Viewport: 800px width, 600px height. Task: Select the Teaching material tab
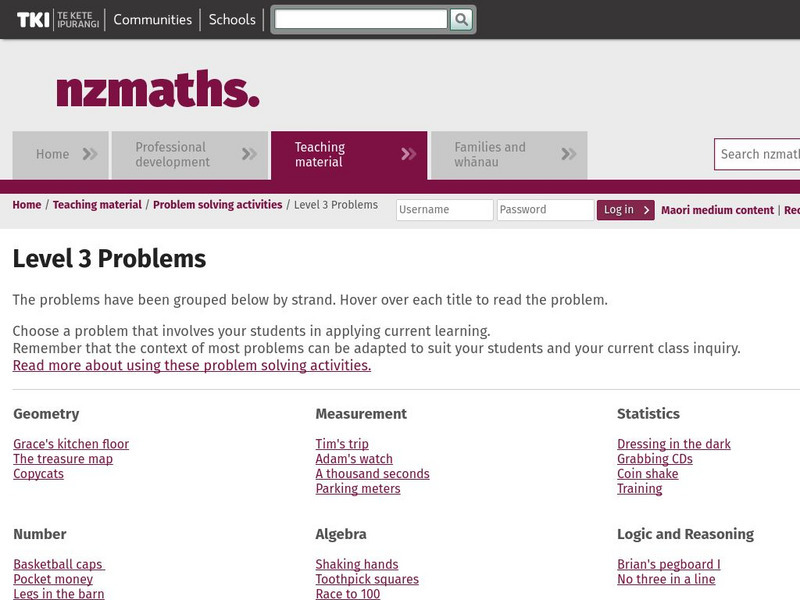[349, 155]
